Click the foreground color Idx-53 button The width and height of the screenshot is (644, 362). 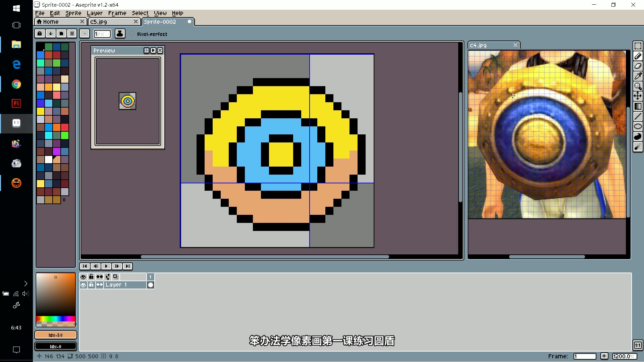pos(56,335)
